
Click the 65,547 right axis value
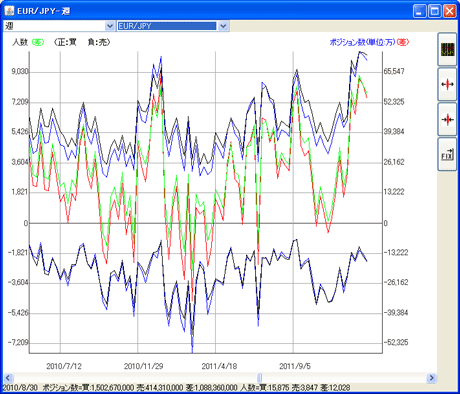tap(394, 71)
